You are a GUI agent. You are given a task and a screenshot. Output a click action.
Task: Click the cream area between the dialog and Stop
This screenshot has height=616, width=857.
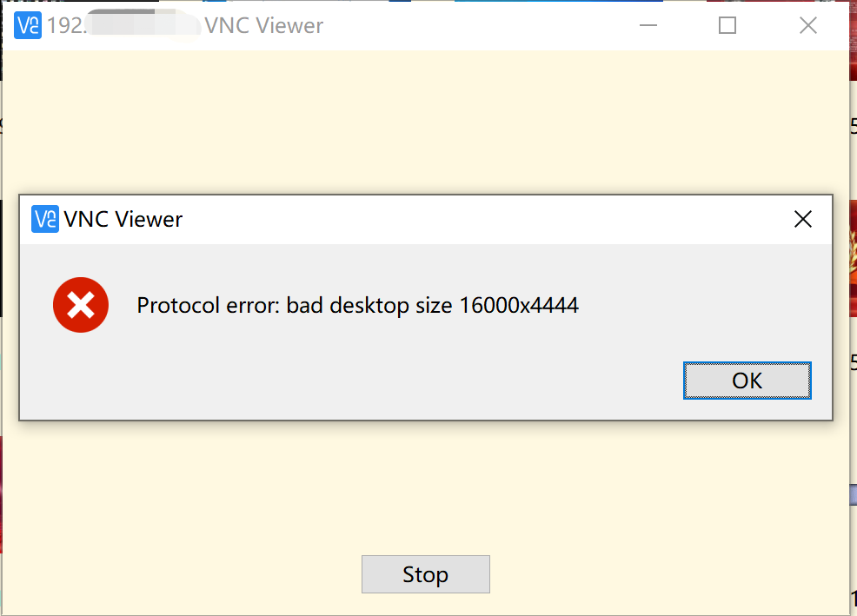[x=426, y=487]
